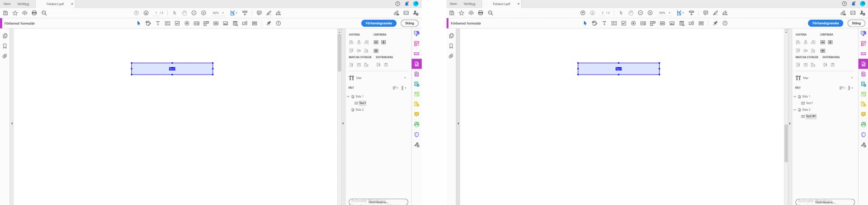This screenshot has width=868, height=205.
Task: Open yellow comment tool in page 1/2 sidebar
Action: pos(417,114)
